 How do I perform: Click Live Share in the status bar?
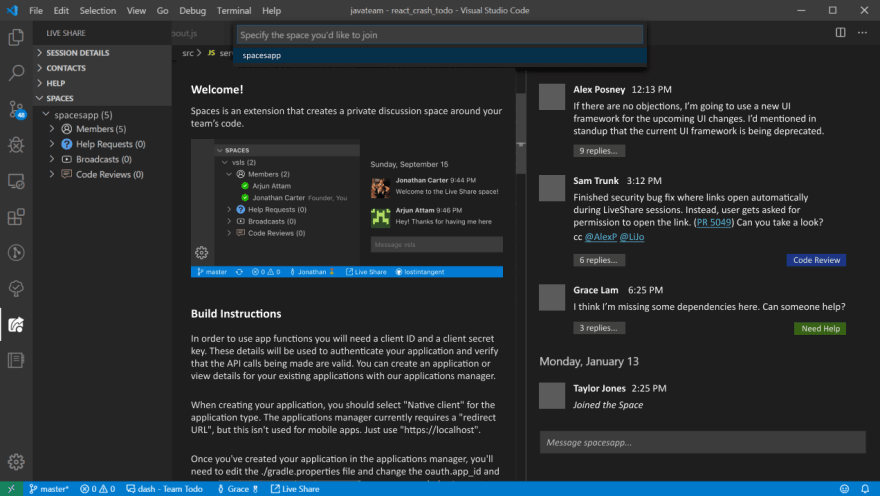(x=295, y=489)
